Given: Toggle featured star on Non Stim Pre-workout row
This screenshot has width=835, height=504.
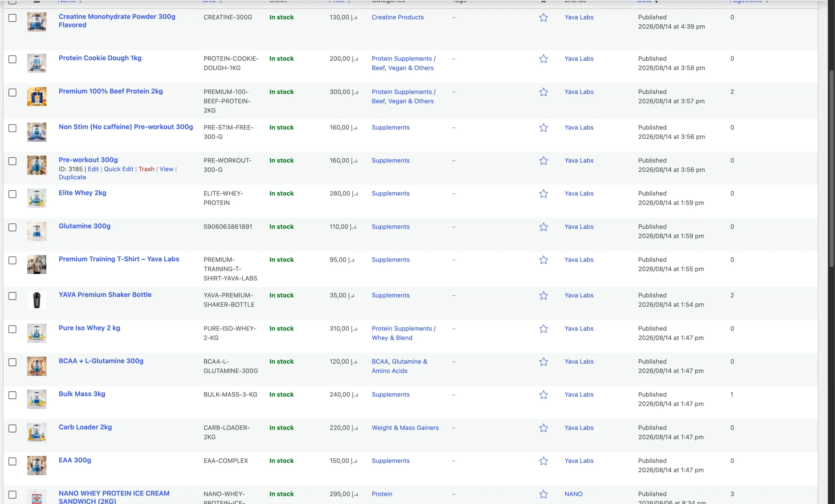Looking at the screenshot, I should [x=543, y=128].
